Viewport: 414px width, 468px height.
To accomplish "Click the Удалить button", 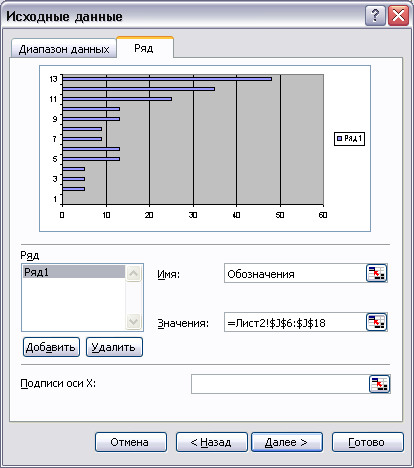I will 114,347.
